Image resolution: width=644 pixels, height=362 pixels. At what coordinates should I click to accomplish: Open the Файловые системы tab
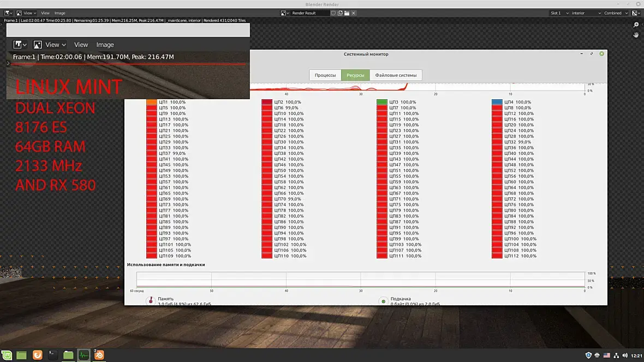click(396, 75)
